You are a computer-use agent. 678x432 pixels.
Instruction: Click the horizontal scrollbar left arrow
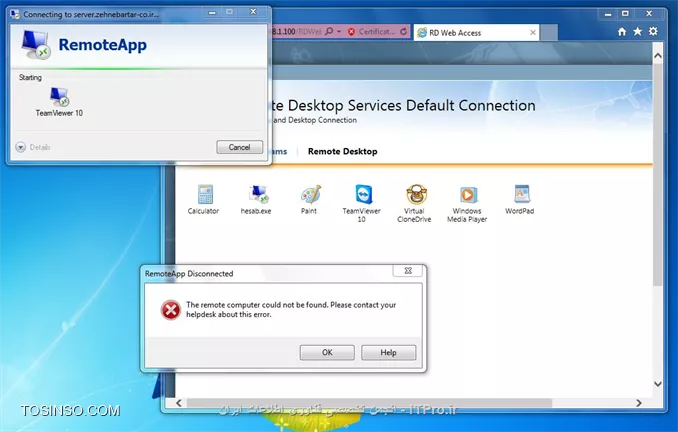[x=179, y=403]
